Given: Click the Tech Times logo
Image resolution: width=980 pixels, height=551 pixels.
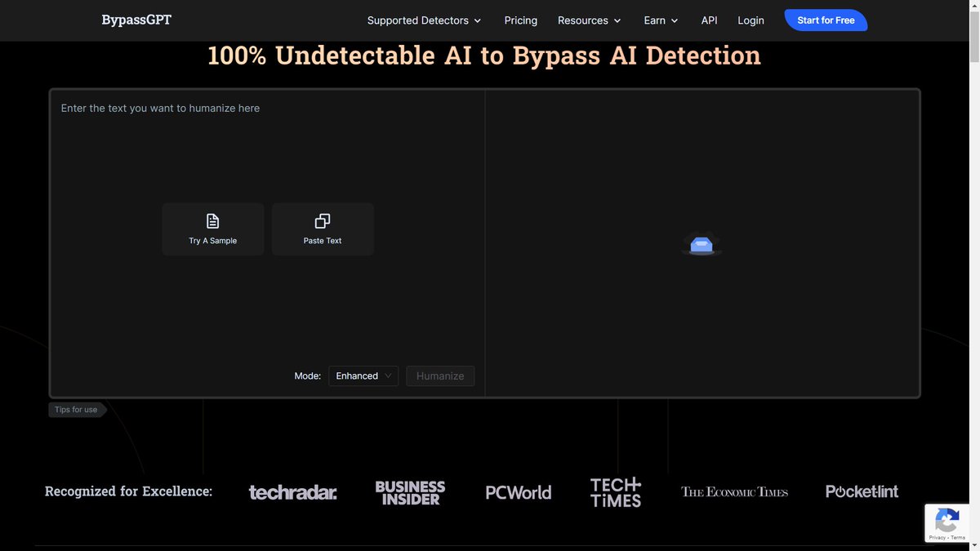Looking at the screenshot, I should [x=616, y=492].
